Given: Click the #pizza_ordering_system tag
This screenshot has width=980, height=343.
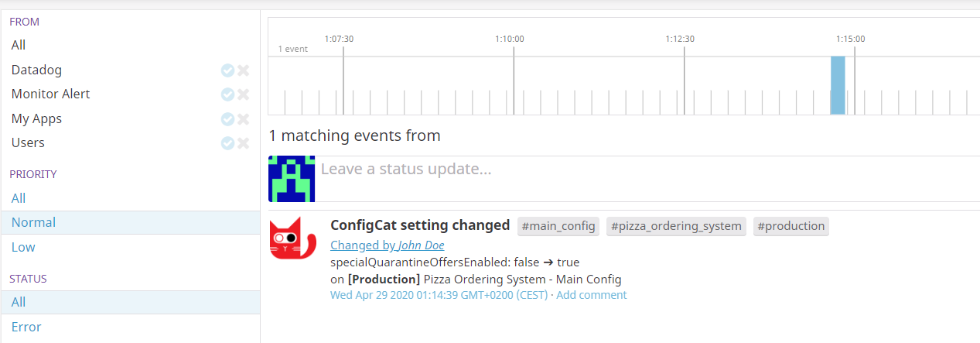Looking at the screenshot, I should pyautogui.click(x=676, y=226).
